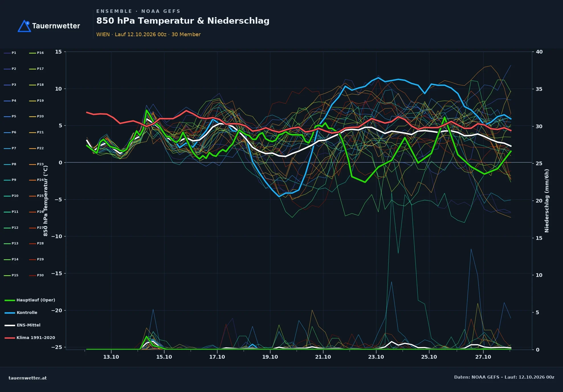Click the 23.10 date axis label
Screen dimensions: 563x392
coord(376,357)
